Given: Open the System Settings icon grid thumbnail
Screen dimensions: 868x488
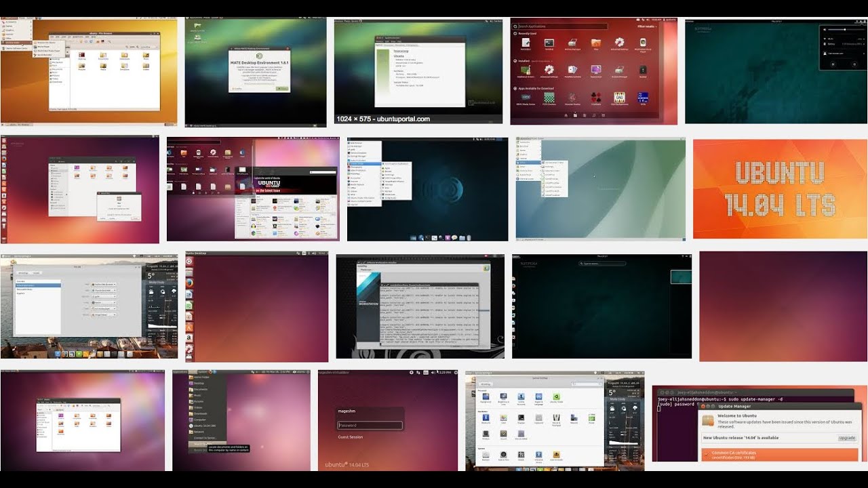Looking at the screenshot, I should click(x=554, y=420).
